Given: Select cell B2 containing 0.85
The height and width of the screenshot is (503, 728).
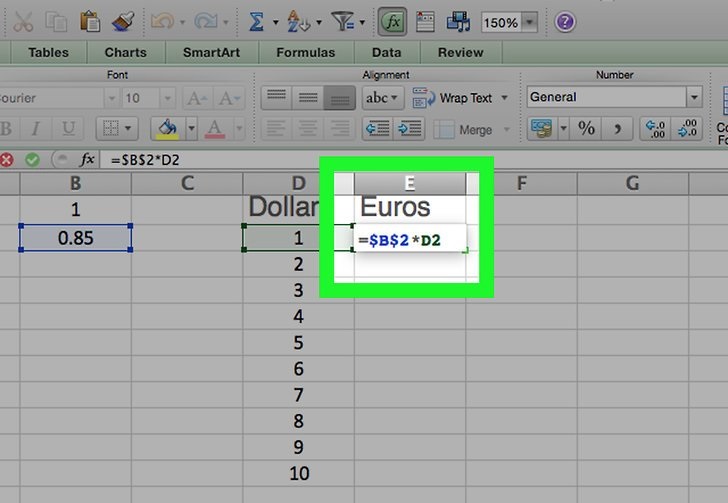Looking at the screenshot, I should click(76, 238).
